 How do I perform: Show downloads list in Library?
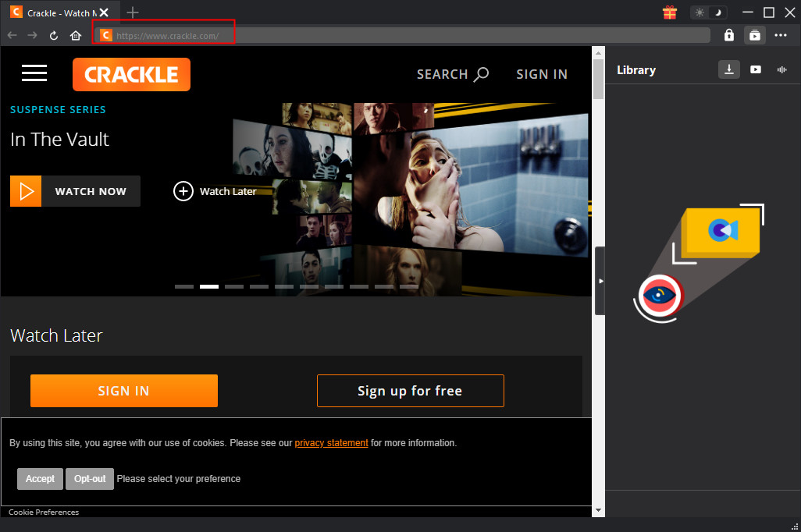click(x=728, y=69)
